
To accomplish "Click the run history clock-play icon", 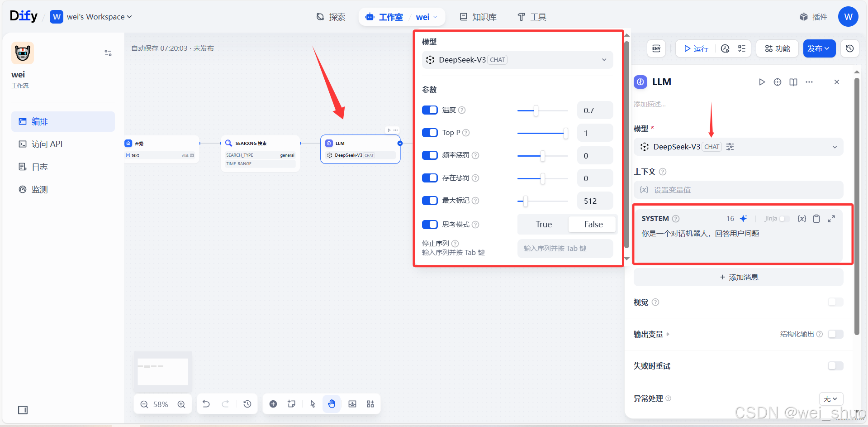I will pos(725,48).
